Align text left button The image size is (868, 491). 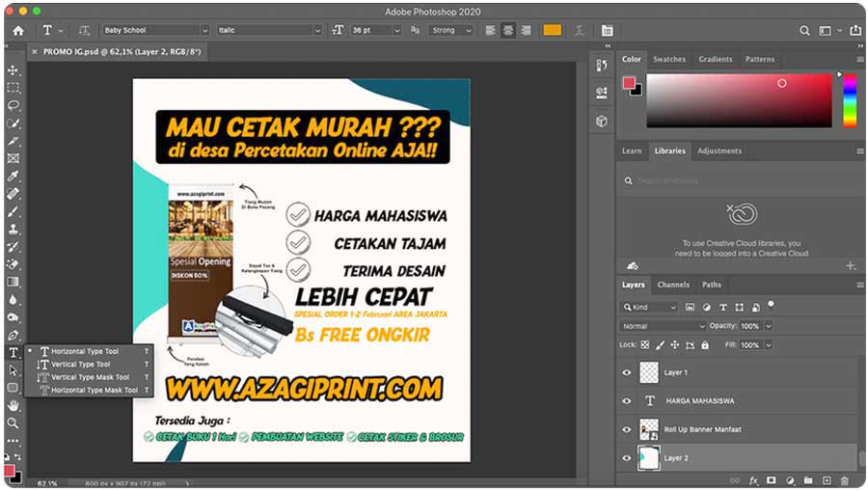tap(490, 31)
